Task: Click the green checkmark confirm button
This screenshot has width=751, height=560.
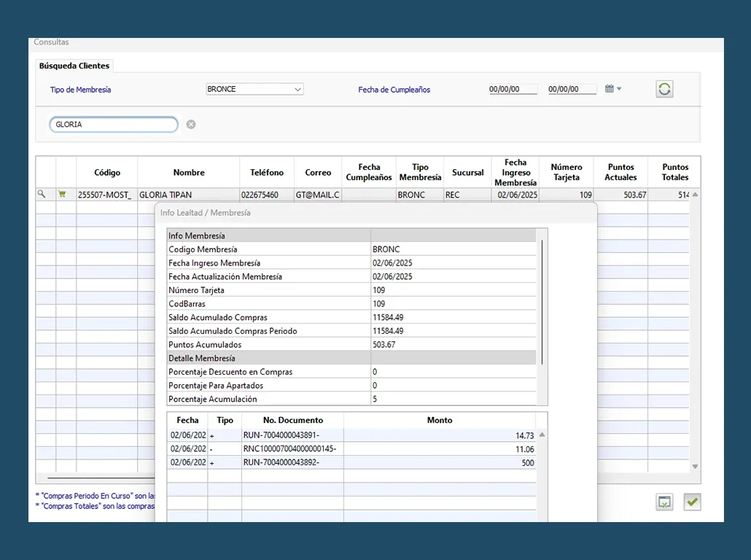Action: 692,502
